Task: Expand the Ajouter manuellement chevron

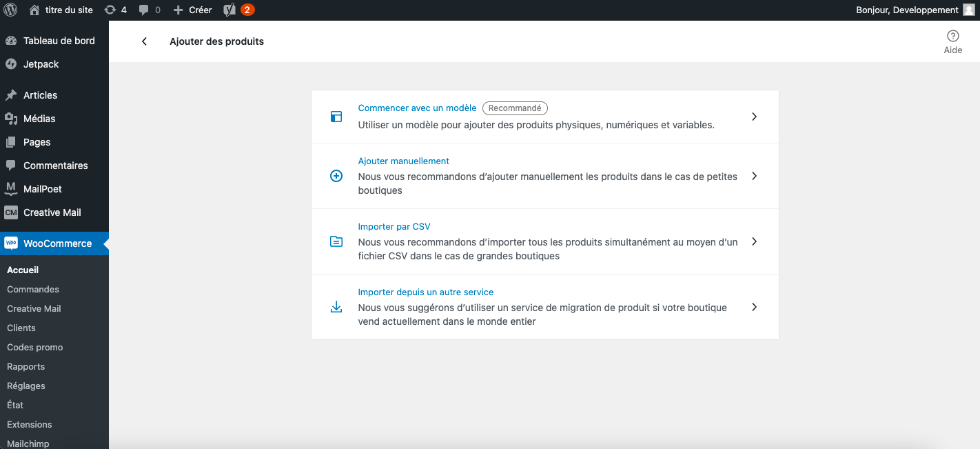Action: (x=755, y=176)
